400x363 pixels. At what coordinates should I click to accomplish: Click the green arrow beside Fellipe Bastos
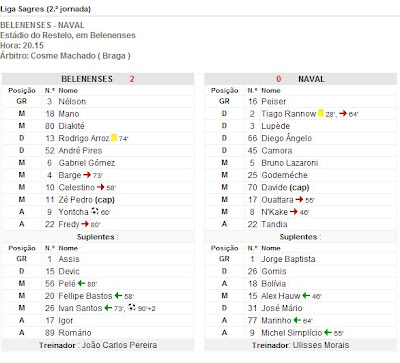pyautogui.click(x=118, y=295)
